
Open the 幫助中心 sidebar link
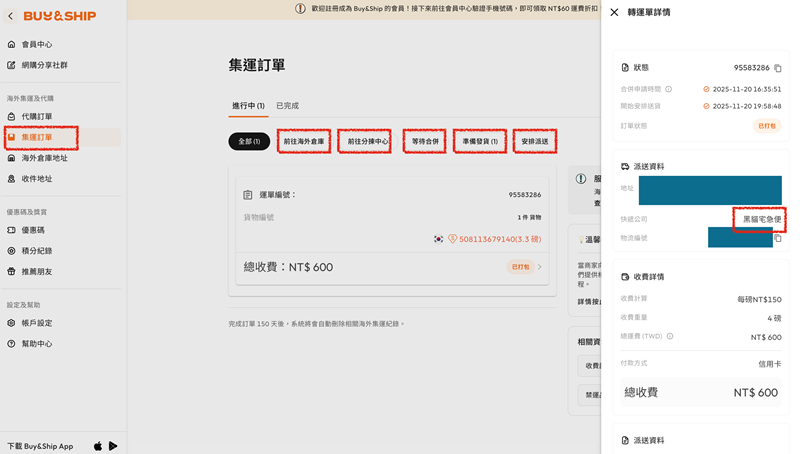37,344
